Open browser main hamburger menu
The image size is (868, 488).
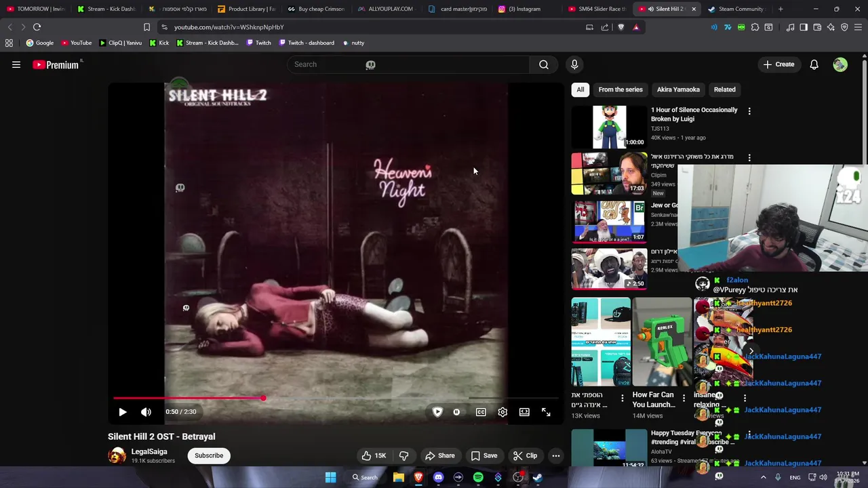coord(858,27)
